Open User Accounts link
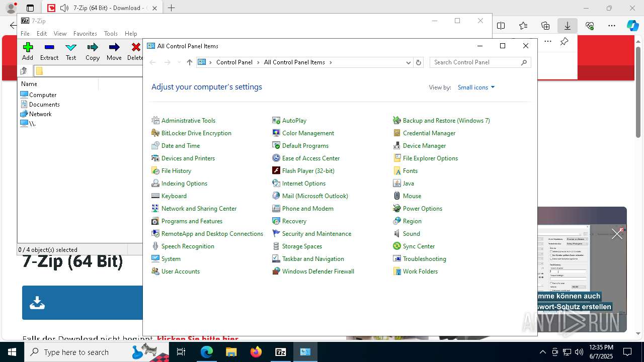This screenshot has width=644, height=362. tap(181, 271)
